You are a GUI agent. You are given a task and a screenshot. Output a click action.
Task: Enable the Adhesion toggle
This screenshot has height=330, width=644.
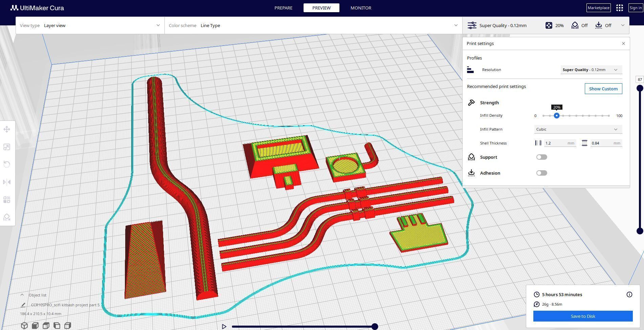click(x=541, y=173)
